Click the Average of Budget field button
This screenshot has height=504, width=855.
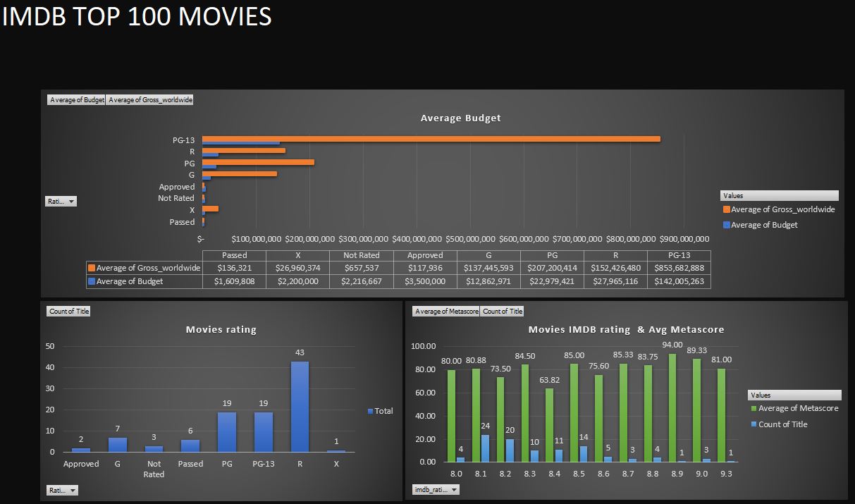click(x=77, y=99)
